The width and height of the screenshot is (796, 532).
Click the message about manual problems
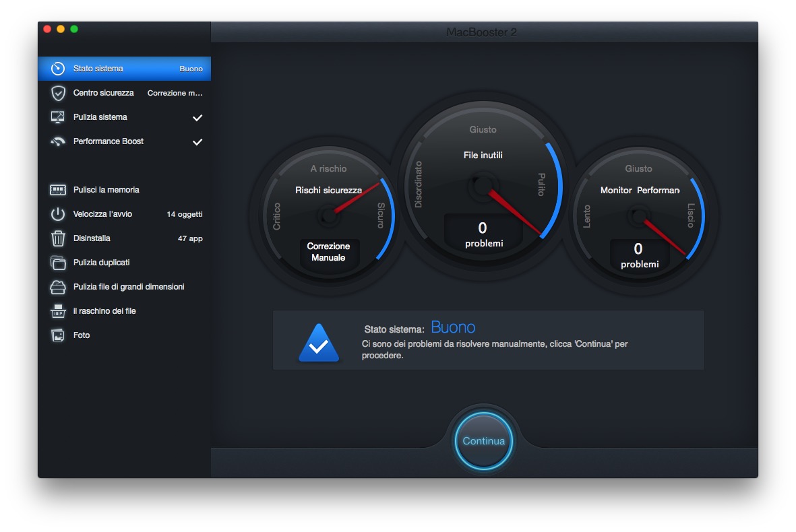(495, 350)
